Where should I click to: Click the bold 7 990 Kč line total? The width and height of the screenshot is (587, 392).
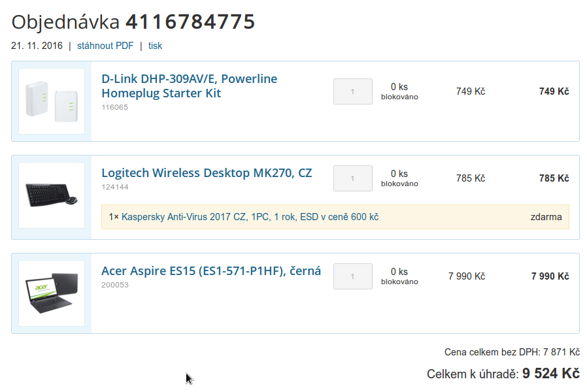point(550,276)
